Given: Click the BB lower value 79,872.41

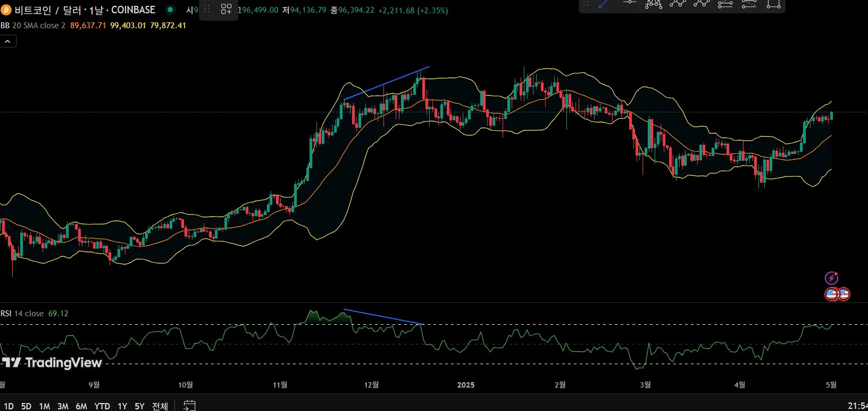Looking at the screenshot, I should point(168,26).
